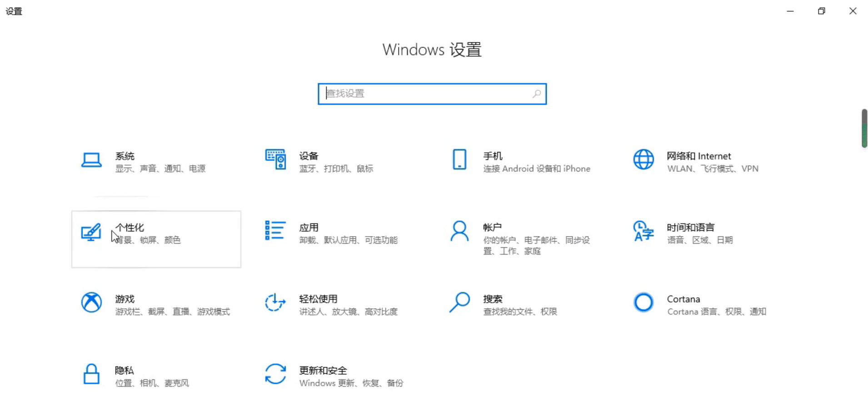The width and height of the screenshot is (868, 409).
Task: Open 轻松使用 accessibility settings
Action: tap(318, 305)
